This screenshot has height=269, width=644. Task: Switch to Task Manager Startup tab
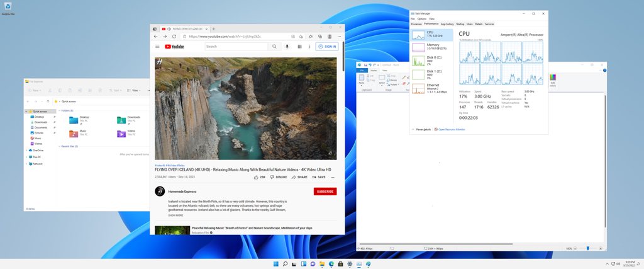[460, 24]
